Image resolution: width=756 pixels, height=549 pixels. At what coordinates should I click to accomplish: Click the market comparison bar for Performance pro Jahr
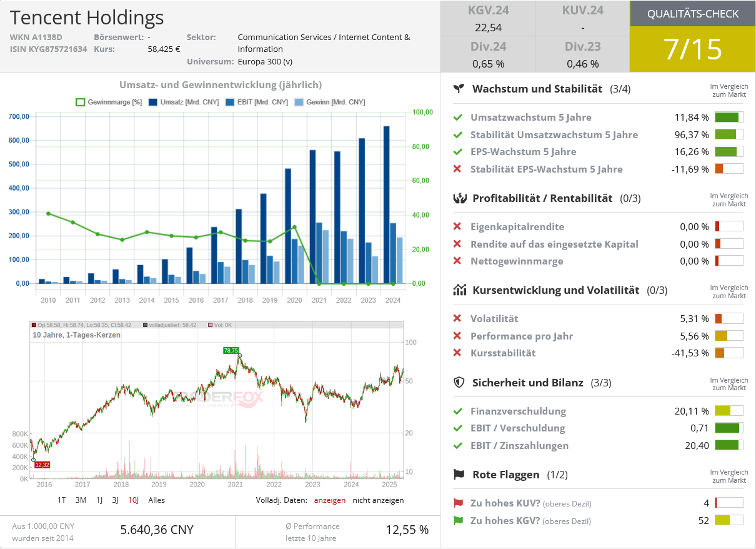pyautogui.click(x=729, y=336)
